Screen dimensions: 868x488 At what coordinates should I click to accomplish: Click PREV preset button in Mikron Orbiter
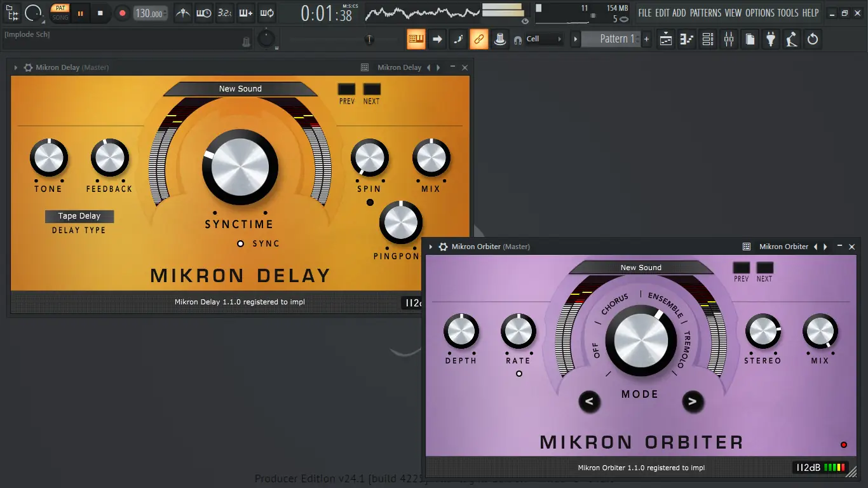(742, 268)
